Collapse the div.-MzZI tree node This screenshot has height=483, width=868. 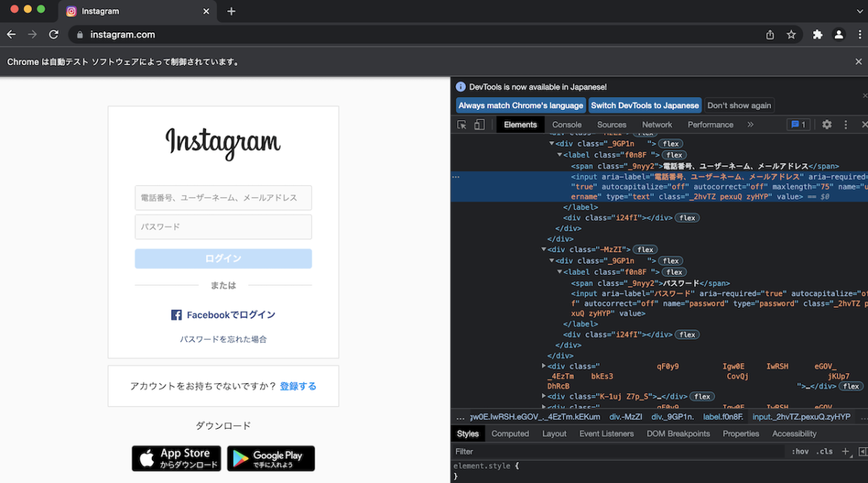point(544,249)
